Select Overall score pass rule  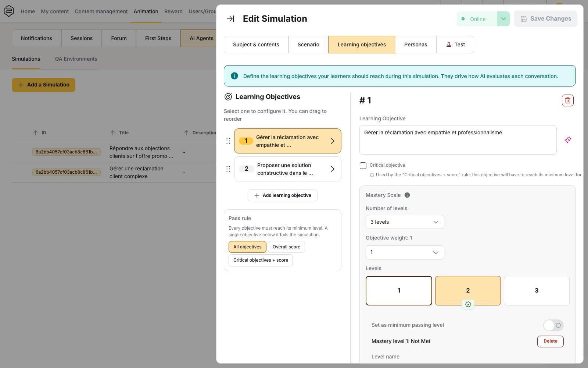(286, 247)
